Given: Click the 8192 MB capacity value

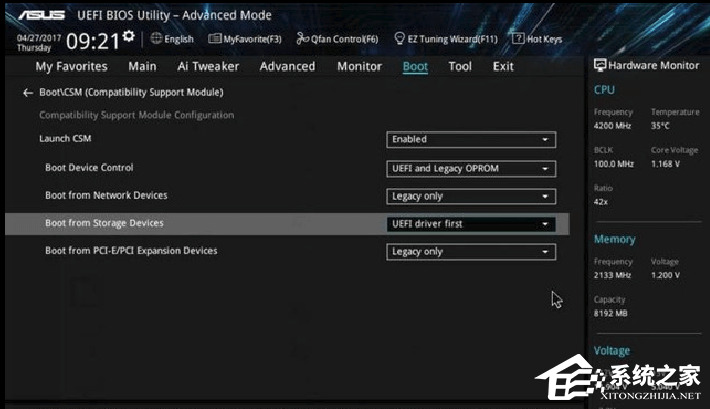Looking at the screenshot, I should [x=610, y=313].
